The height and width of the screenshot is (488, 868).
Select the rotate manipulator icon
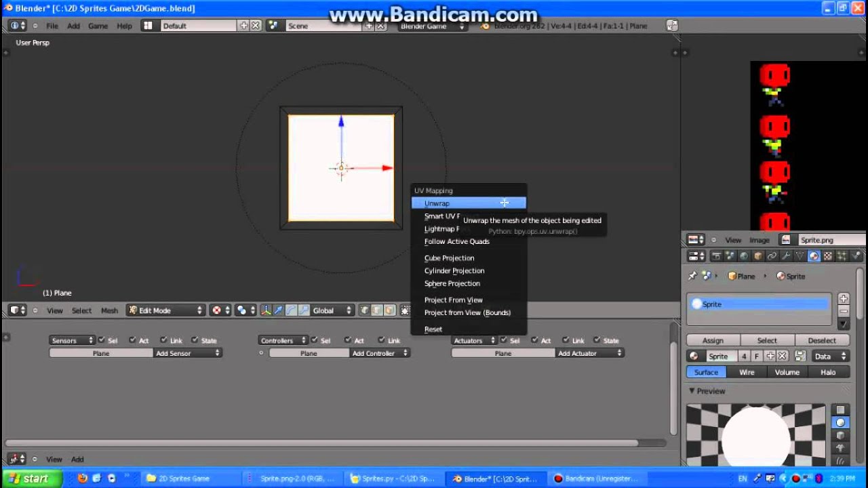pyautogui.click(x=291, y=310)
